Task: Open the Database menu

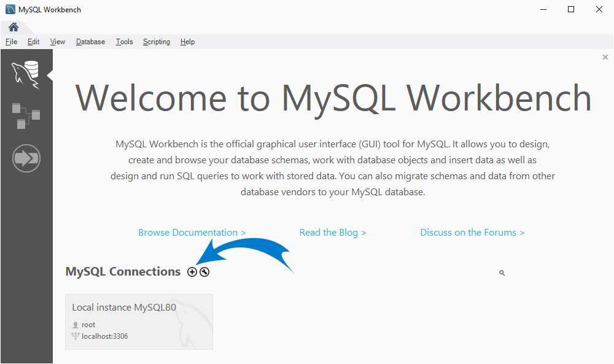Action: [90, 42]
